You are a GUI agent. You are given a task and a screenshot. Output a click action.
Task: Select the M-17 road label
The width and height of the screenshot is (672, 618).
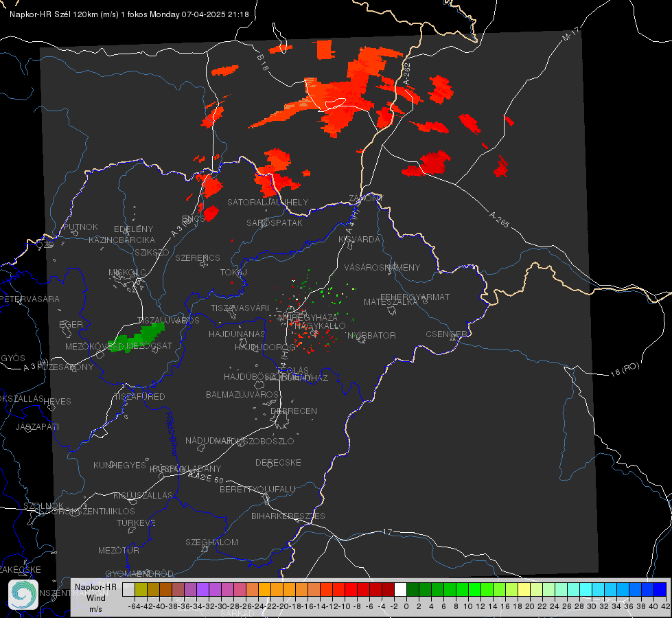(x=570, y=34)
